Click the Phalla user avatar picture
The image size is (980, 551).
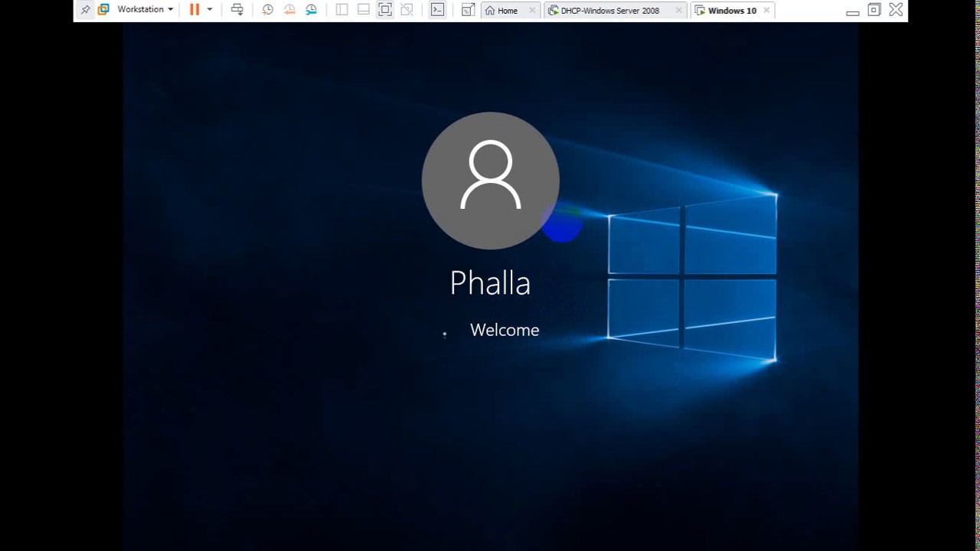click(x=490, y=181)
